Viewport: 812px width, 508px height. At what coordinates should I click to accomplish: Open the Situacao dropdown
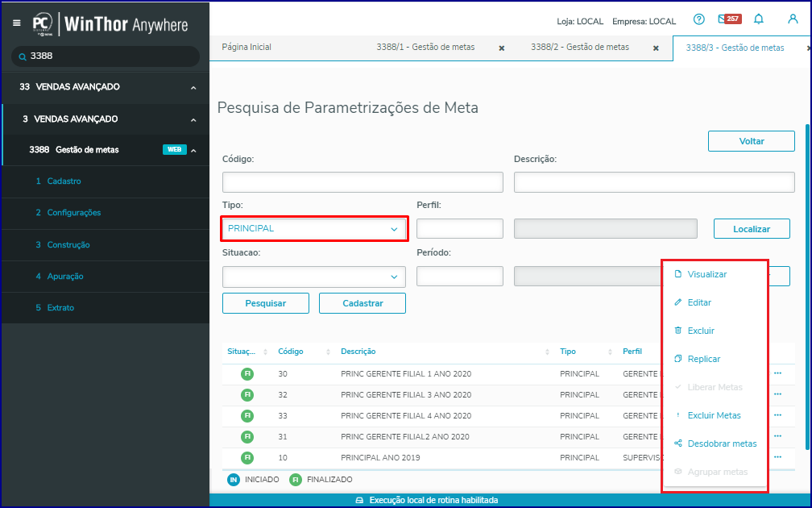tap(314, 277)
